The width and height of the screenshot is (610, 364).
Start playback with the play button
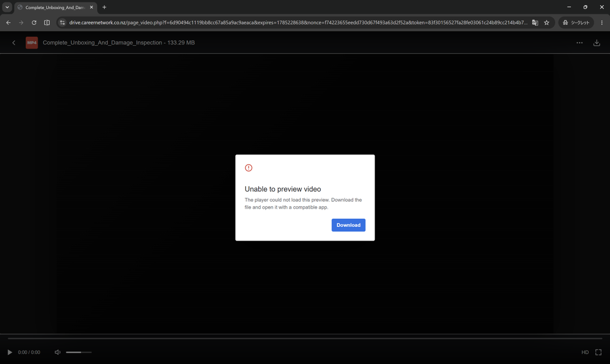point(10,352)
